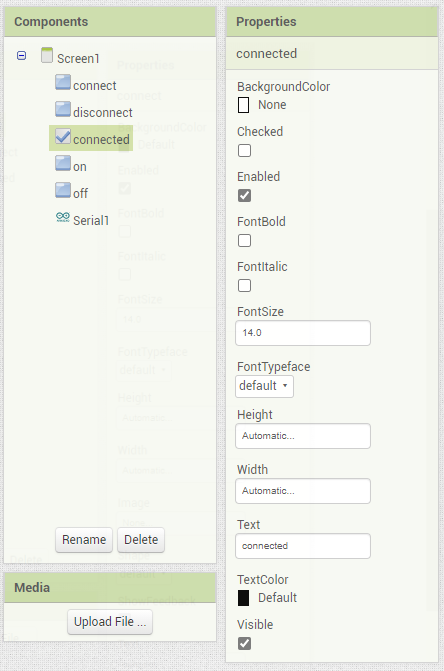Click the connected checkbox component icon
This screenshot has height=671, width=444.
pos(63,136)
